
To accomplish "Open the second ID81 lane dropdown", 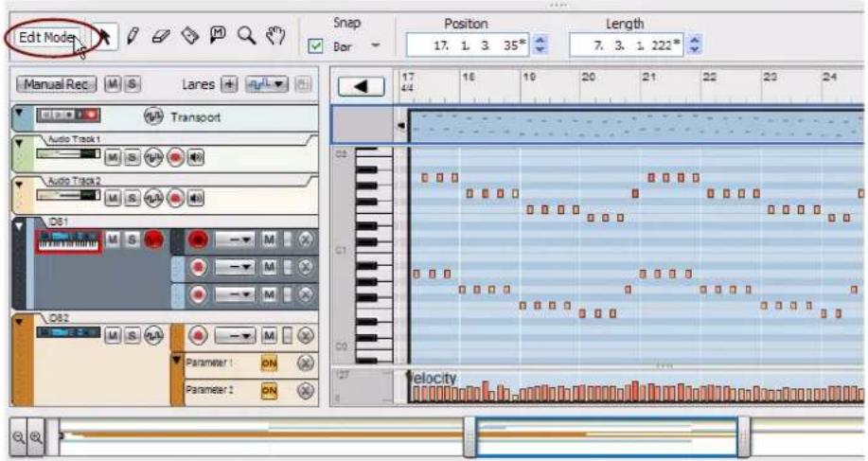I will point(235,267).
